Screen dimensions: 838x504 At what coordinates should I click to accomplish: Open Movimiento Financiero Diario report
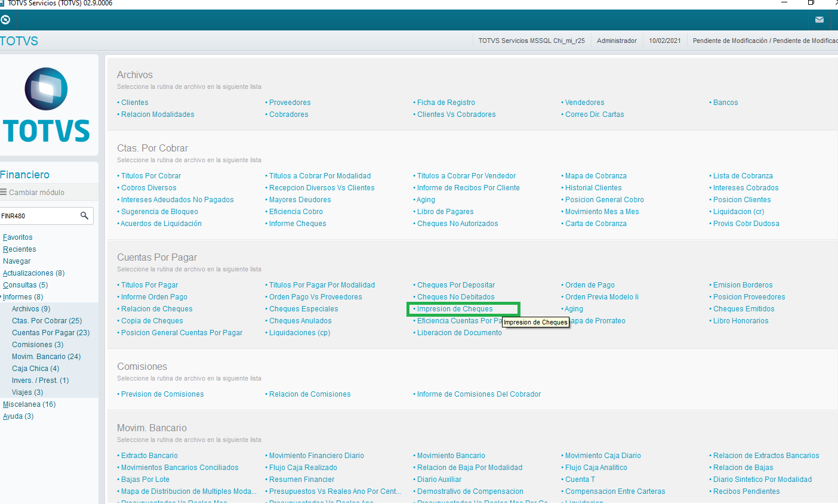tap(316, 456)
